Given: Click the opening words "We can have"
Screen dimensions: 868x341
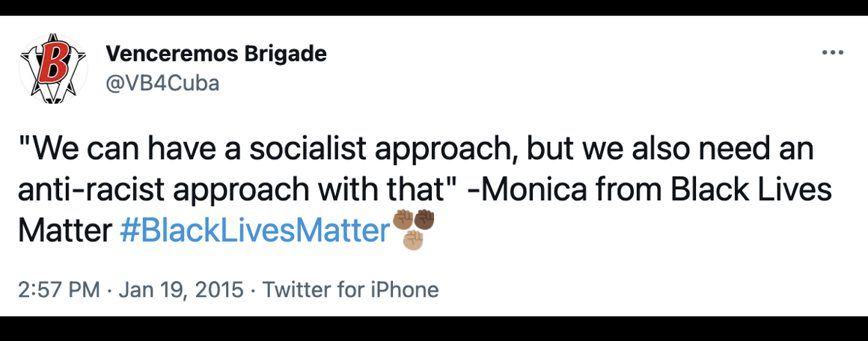Looking at the screenshot, I should tap(109, 150).
